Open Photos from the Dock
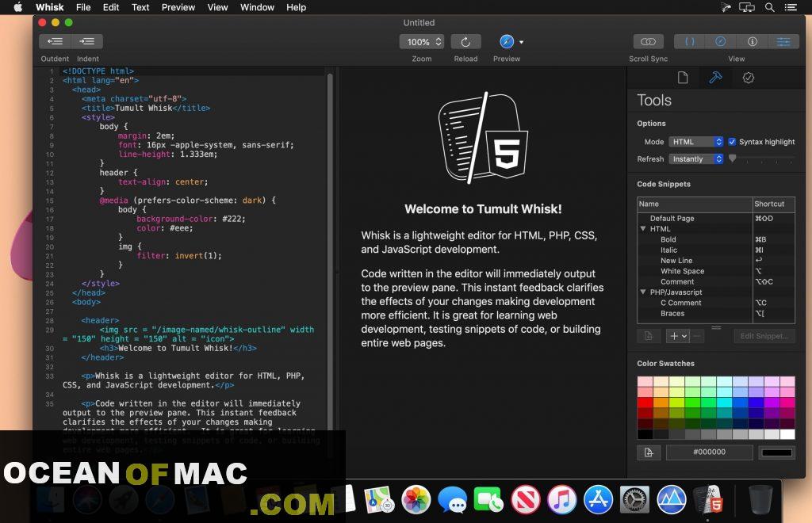812x523 pixels. point(416,500)
